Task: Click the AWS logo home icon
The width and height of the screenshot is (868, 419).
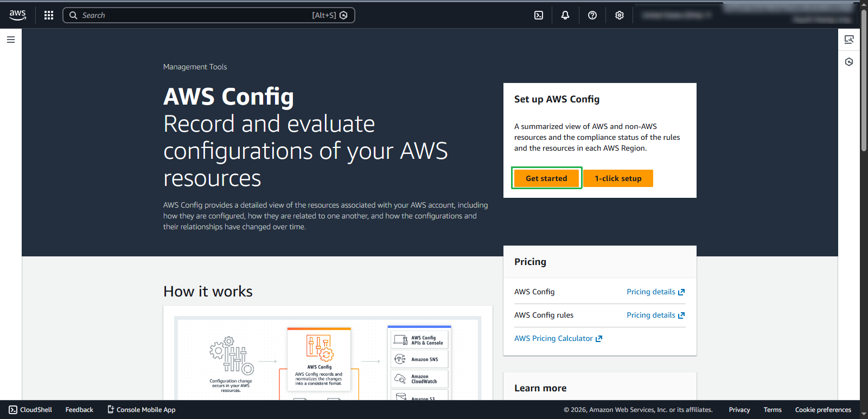Action: coord(17,15)
